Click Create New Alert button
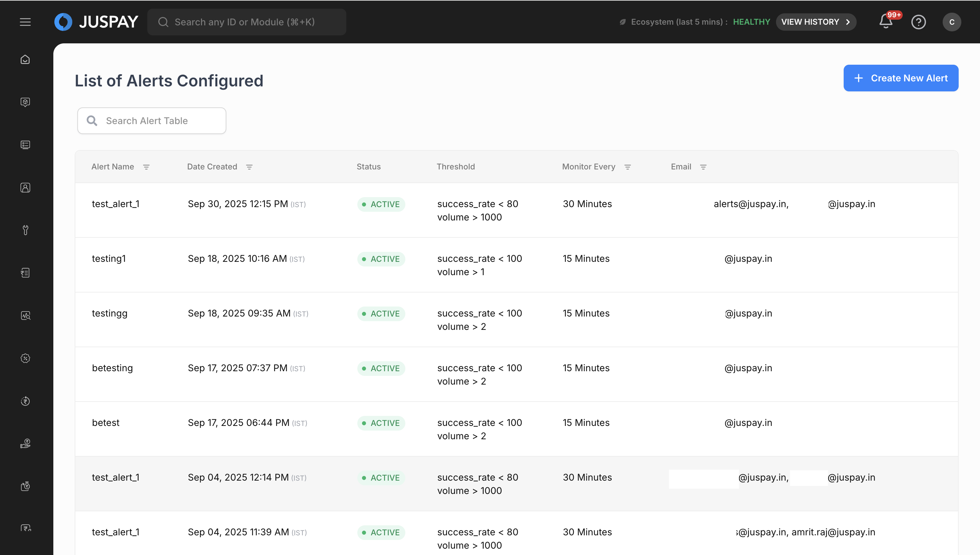The image size is (980, 555). [900, 78]
